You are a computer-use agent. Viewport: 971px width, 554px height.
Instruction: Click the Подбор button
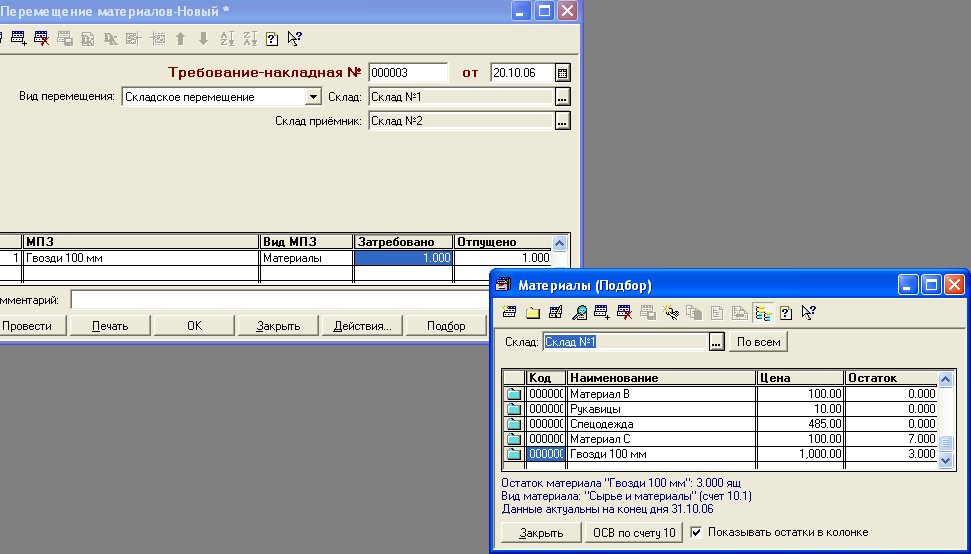[x=446, y=326]
